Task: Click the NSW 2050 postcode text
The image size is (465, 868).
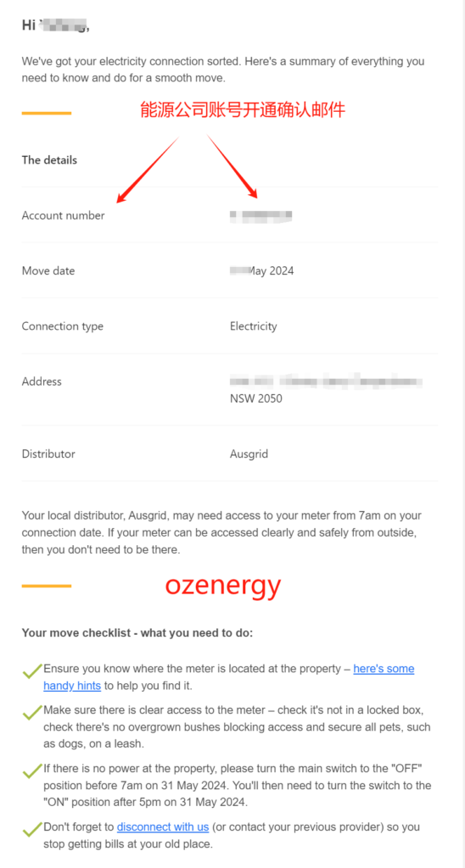Action: tap(256, 398)
